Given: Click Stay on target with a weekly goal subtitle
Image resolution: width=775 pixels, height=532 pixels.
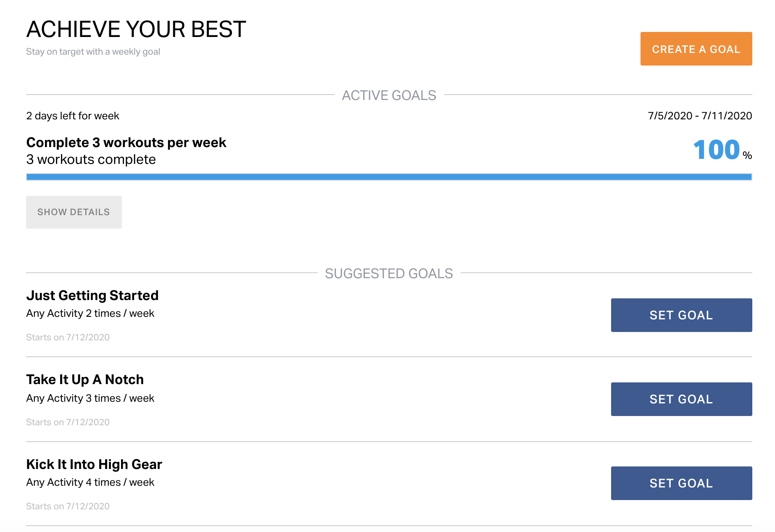Looking at the screenshot, I should click(x=93, y=52).
